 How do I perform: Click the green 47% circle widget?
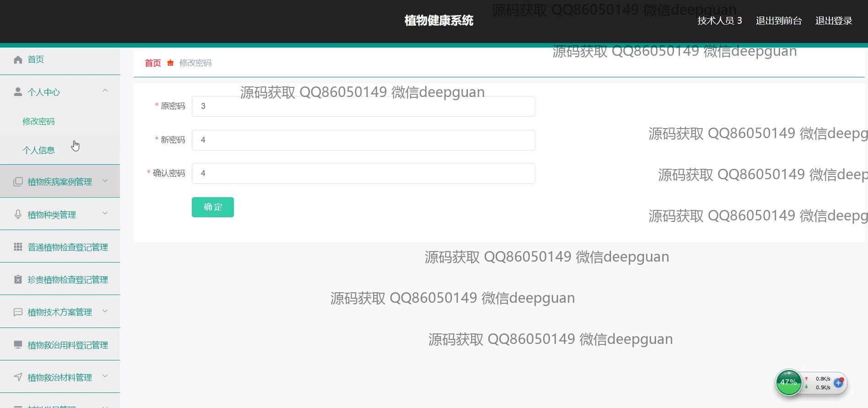(788, 382)
